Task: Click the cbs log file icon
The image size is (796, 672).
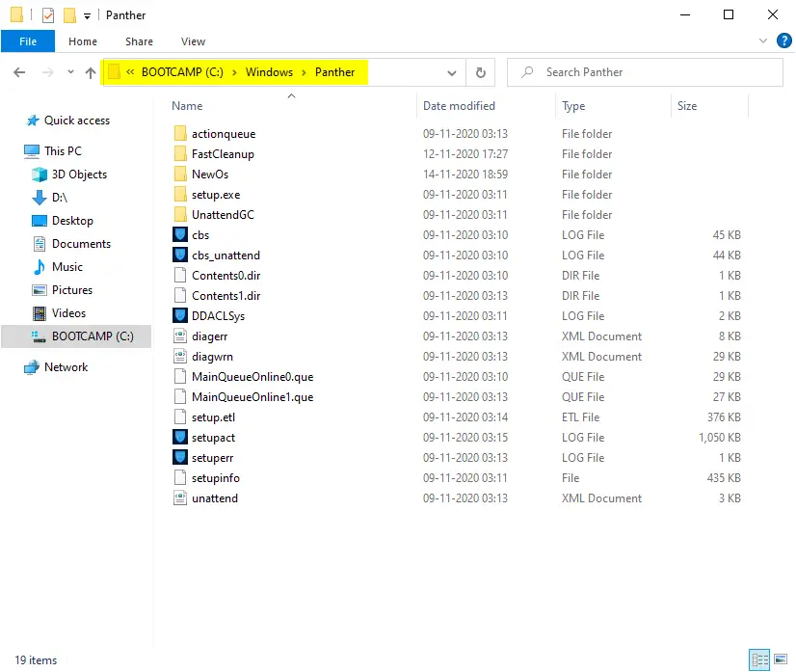Action: pyautogui.click(x=180, y=234)
